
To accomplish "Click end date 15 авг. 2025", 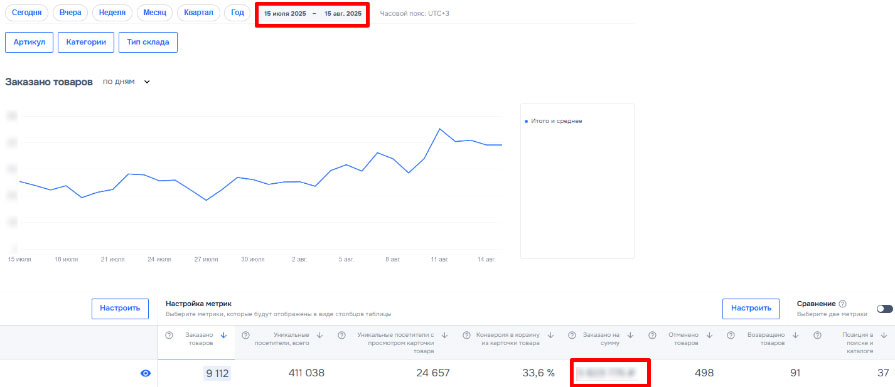I will [343, 14].
